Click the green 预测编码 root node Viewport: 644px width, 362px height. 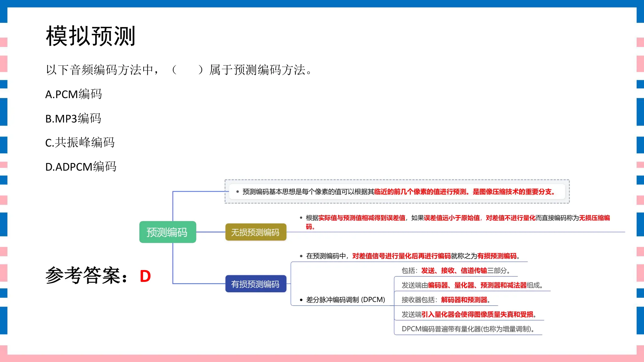coord(167,232)
